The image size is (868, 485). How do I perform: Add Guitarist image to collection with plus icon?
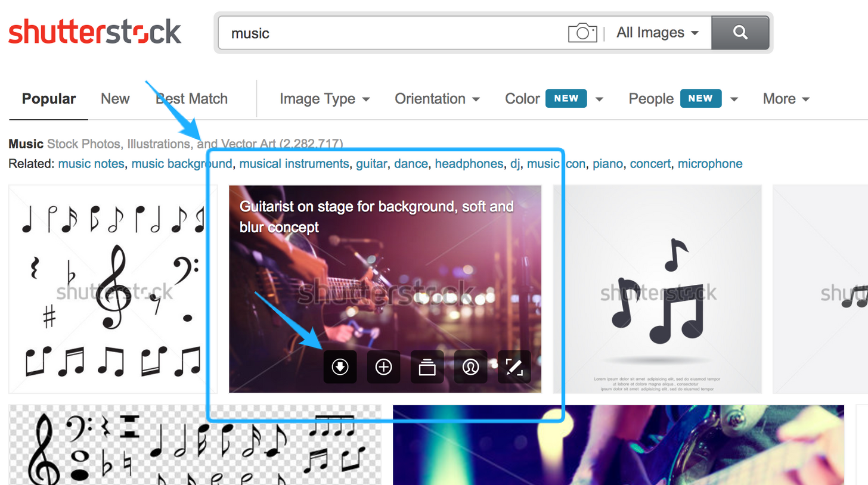click(x=383, y=367)
